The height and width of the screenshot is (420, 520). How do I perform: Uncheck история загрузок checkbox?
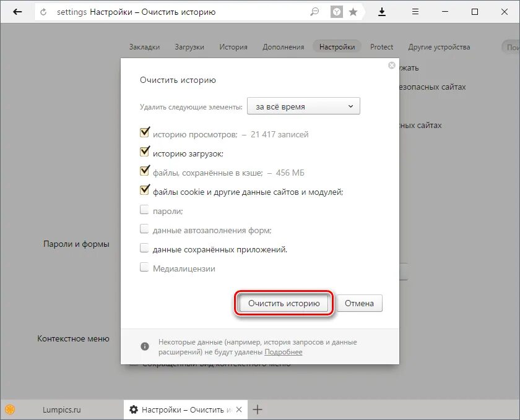tap(144, 152)
